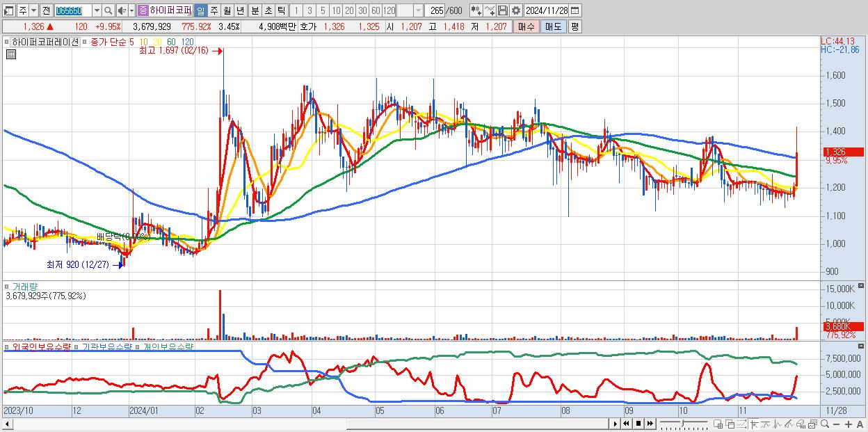Open the interval combo box dropdown
The height and width of the screenshot is (432, 868).
point(418,10)
